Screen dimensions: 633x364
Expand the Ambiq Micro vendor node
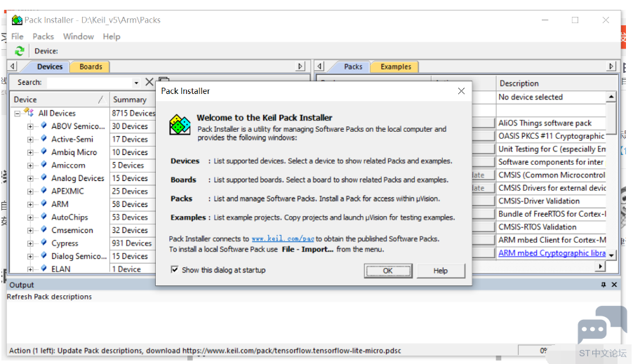30,152
